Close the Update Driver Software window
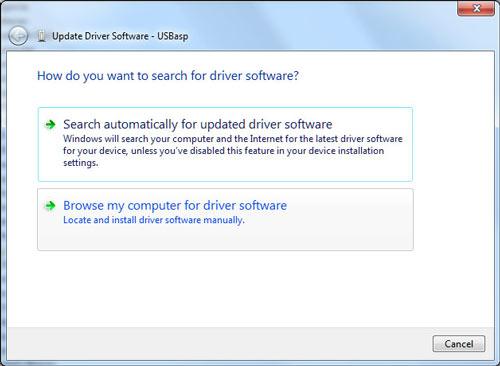Screen dimensions: 500x366 [x=476, y=8]
